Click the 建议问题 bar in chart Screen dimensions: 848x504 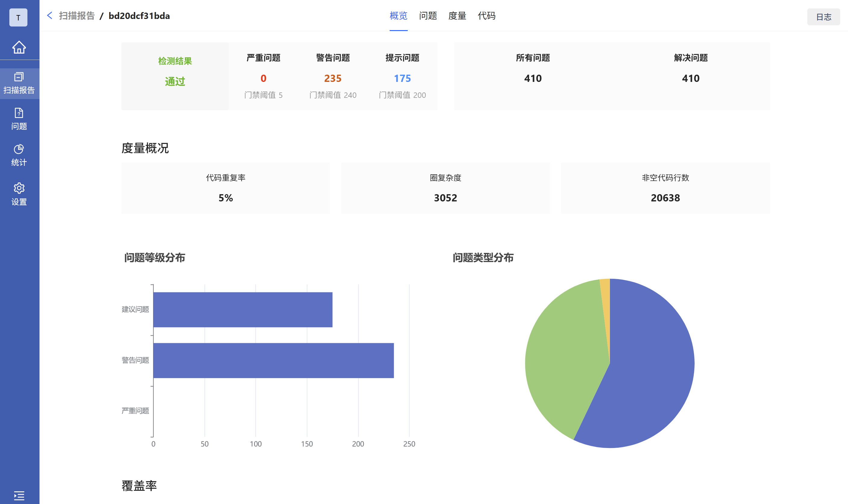[x=243, y=310]
